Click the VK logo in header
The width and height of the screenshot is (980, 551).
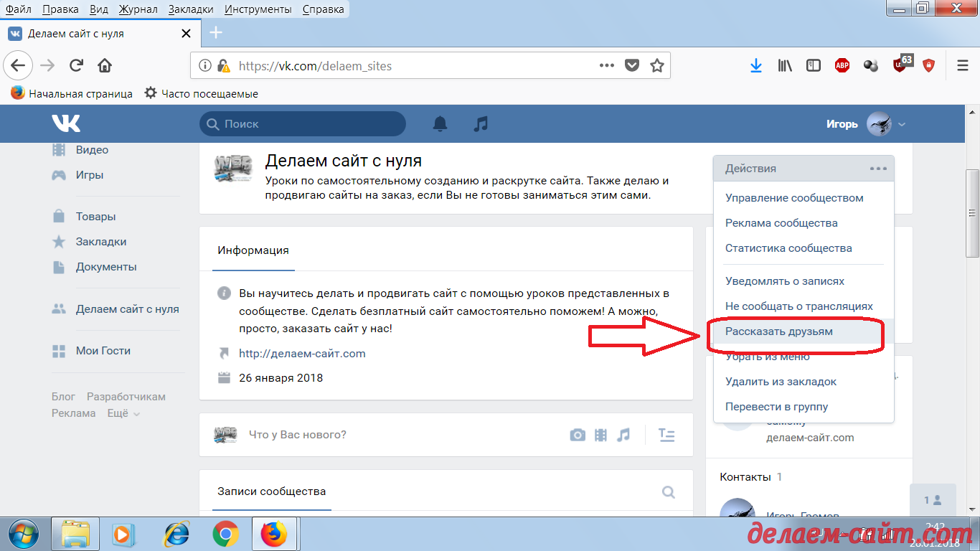pyautogui.click(x=66, y=123)
